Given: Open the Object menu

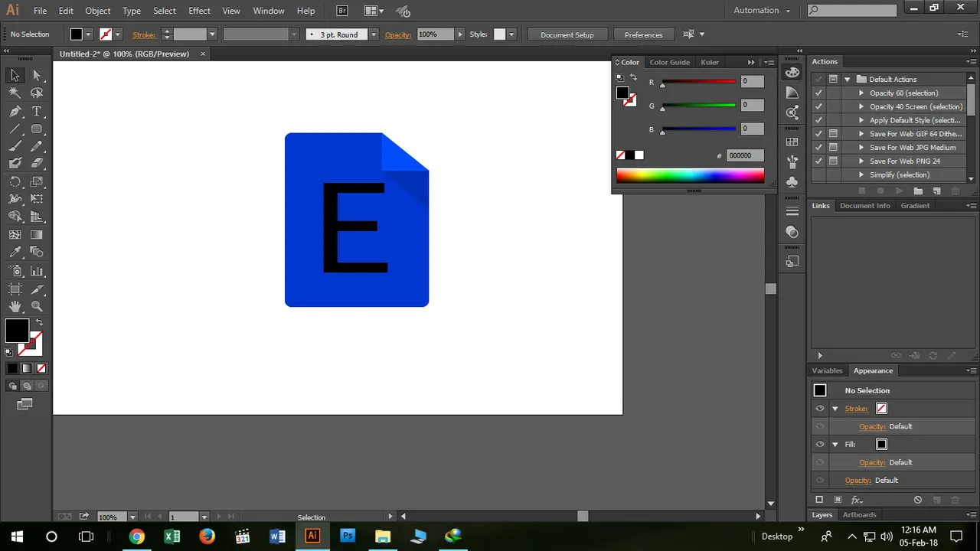Looking at the screenshot, I should coord(97,11).
